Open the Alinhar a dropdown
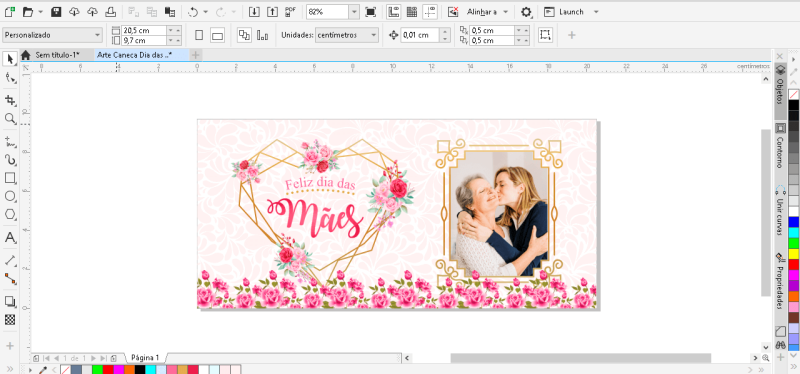The height and width of the screenshot is (374, 800). coord(487,12)
